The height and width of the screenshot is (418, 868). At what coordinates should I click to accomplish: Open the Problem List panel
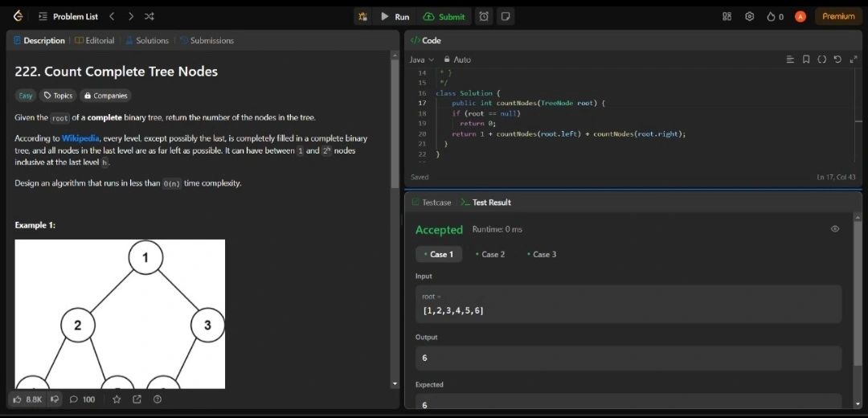click(68, 17)
